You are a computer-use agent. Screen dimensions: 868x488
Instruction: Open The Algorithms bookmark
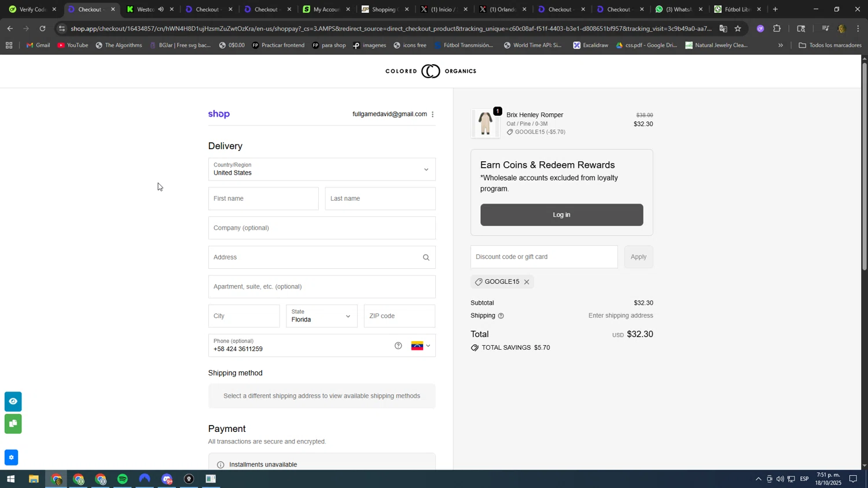(119, 45)
